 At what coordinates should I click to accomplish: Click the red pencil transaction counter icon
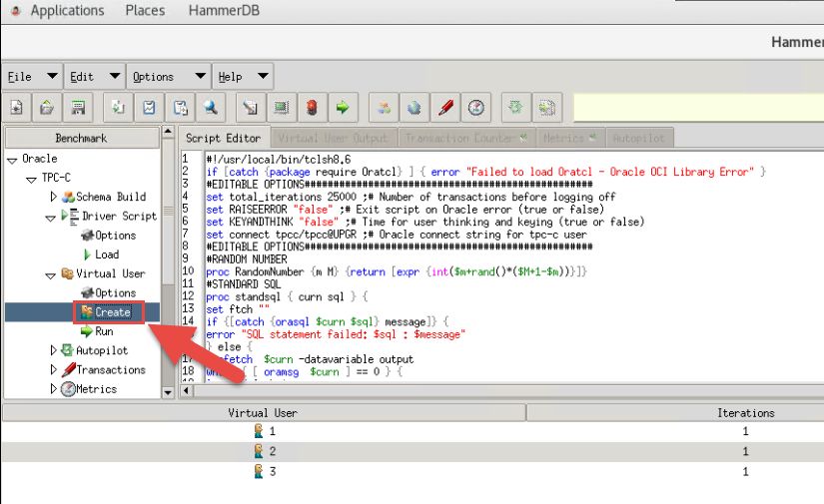click(x=445, y=108)
